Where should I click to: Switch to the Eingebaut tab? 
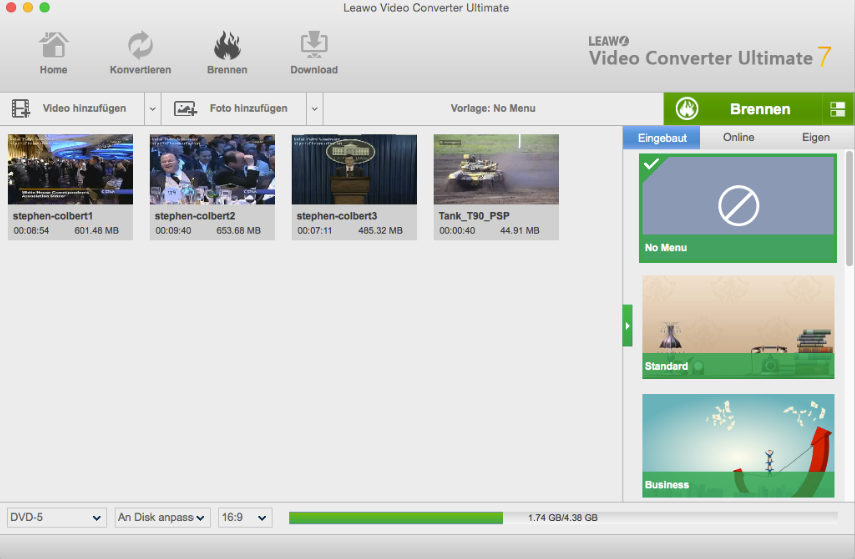click(x=661, y=138)
